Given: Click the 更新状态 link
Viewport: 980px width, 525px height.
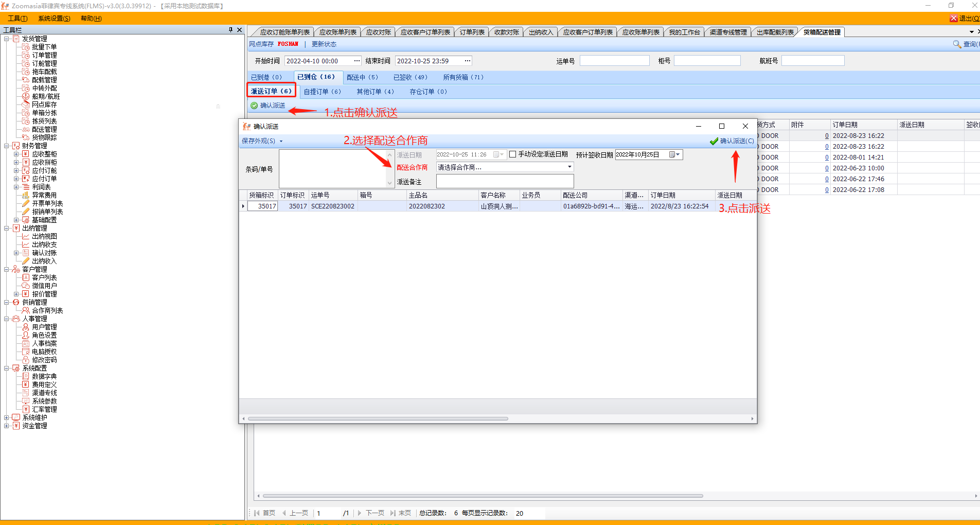Looking at the screenshot, I should coord(324,44).
